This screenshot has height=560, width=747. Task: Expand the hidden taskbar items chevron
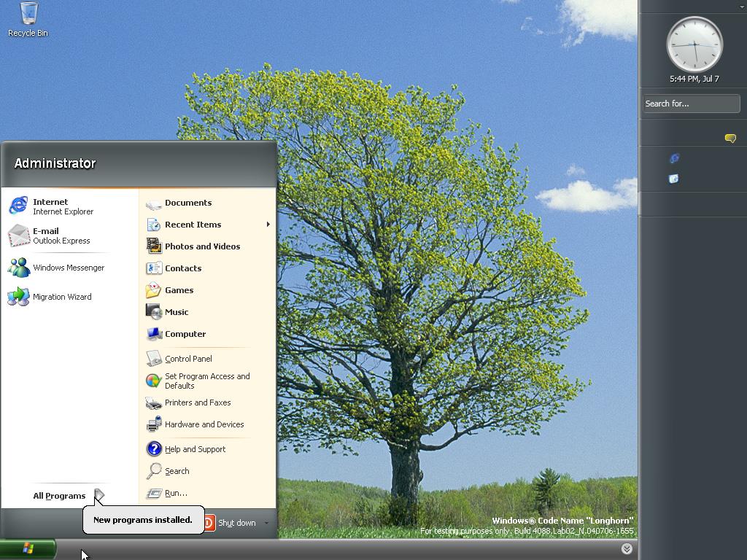click(627, 548)
